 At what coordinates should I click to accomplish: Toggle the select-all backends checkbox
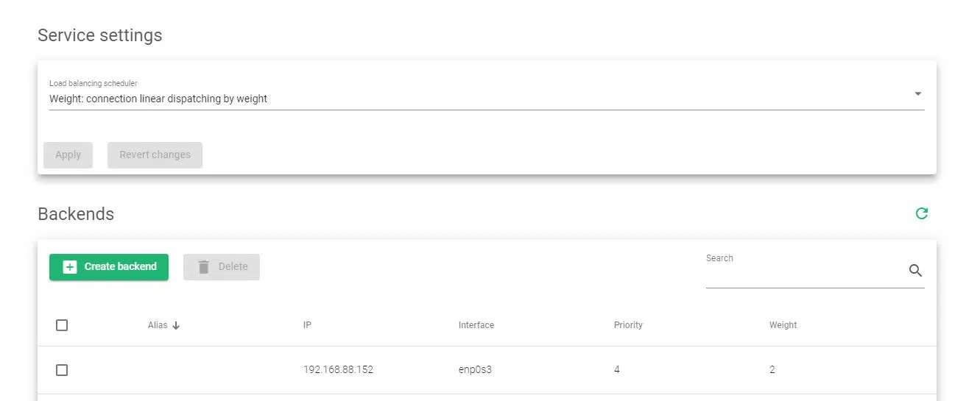pyautogui.click(x=62, y=325)
